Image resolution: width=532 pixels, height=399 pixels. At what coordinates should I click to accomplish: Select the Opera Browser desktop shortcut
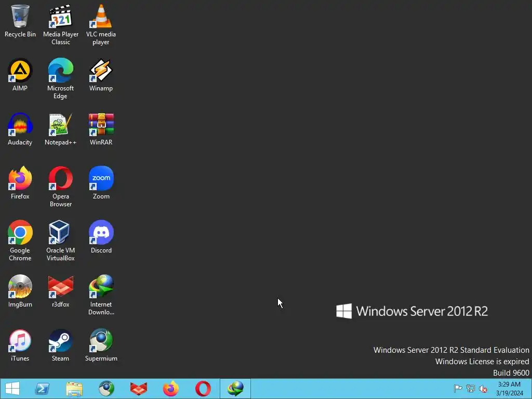(61, 187)
